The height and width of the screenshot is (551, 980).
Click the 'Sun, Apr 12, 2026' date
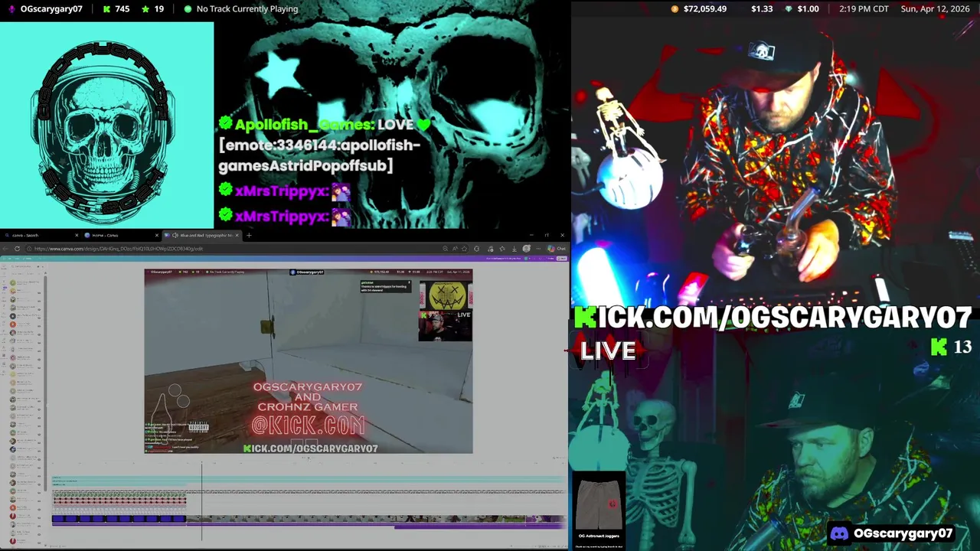(x=936, y=9)
